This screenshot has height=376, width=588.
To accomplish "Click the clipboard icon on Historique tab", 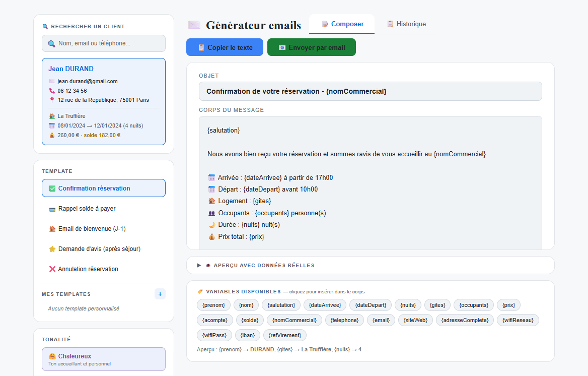I will pyautogui.click(x=390, y=24).
